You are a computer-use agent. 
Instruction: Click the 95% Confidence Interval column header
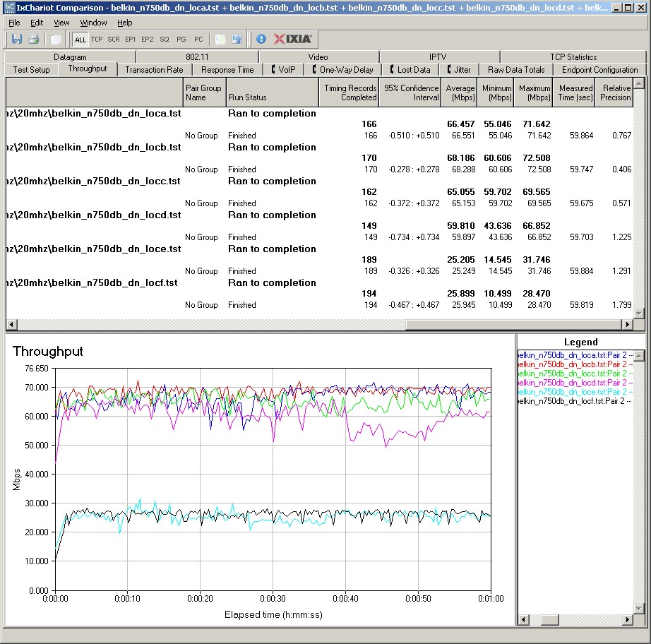(410, 93)
